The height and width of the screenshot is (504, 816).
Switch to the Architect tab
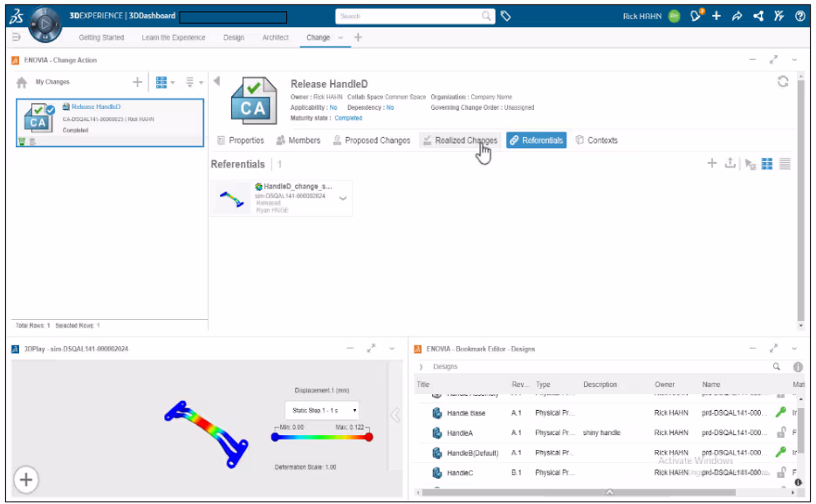pyautogui.click(x=275, y=37)
